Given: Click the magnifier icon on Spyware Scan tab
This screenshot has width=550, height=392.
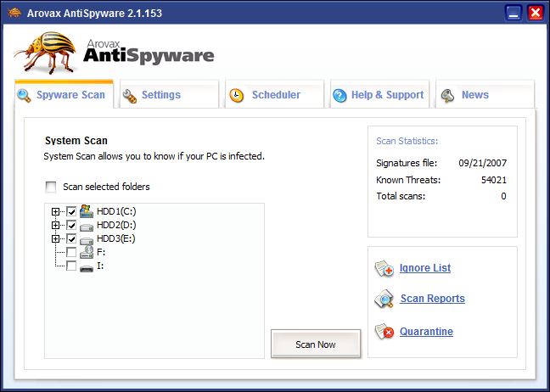Looking at the screenshot, I should 24,95.
